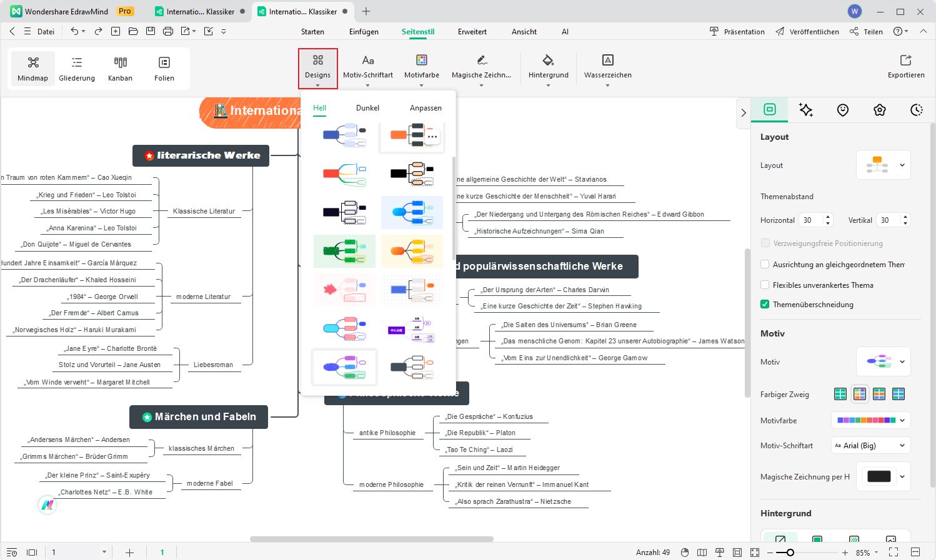Open the emoji sticker panel tab
Viewport: 936px width, 560px height.
click(843, 110)
